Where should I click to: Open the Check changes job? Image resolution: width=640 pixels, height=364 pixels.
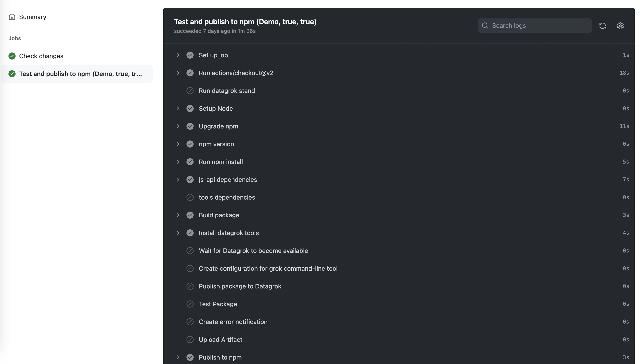tap(41, 56)
